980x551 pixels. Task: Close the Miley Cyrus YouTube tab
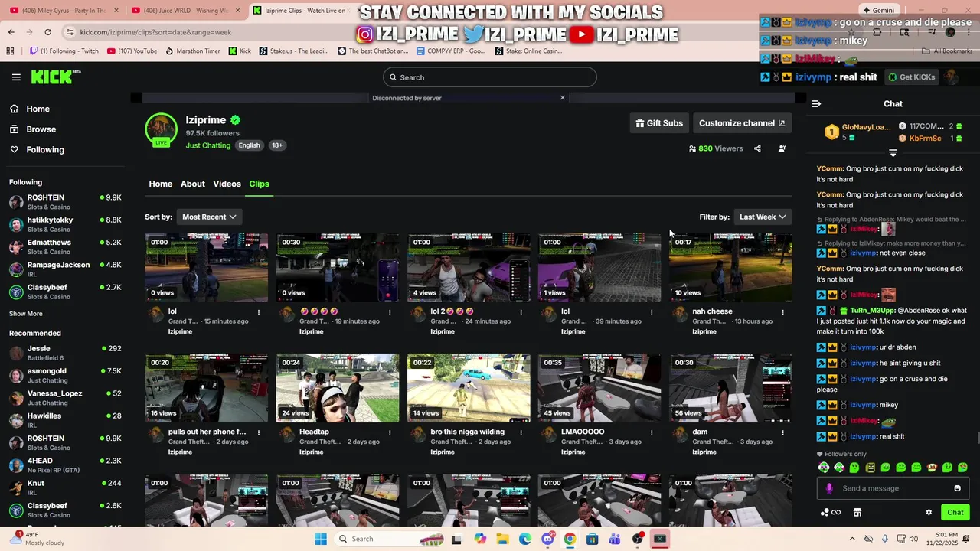[x=116, y=11]
